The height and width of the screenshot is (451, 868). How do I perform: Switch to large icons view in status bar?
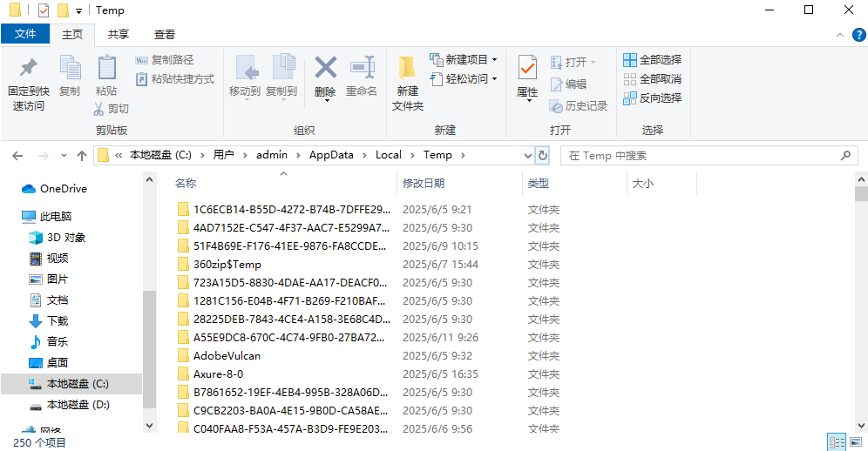856,442
